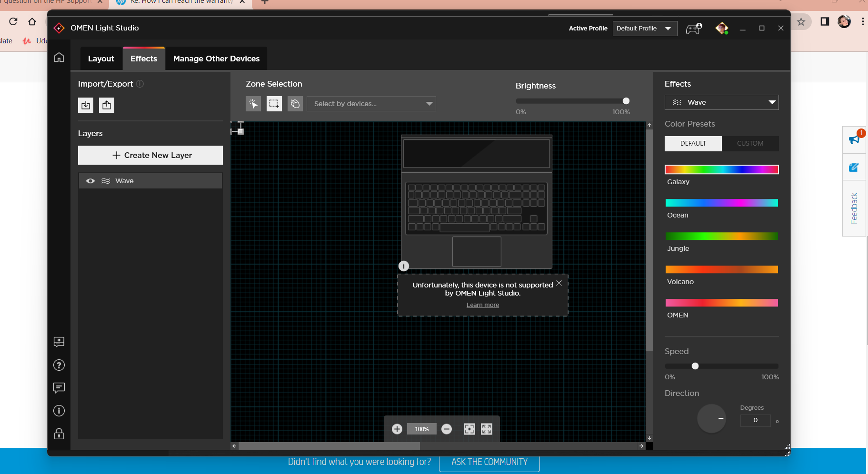The width and height of the screenshot is (868, 474).
Task: Select the rectangle marquee zone tool
Action: 274,104
